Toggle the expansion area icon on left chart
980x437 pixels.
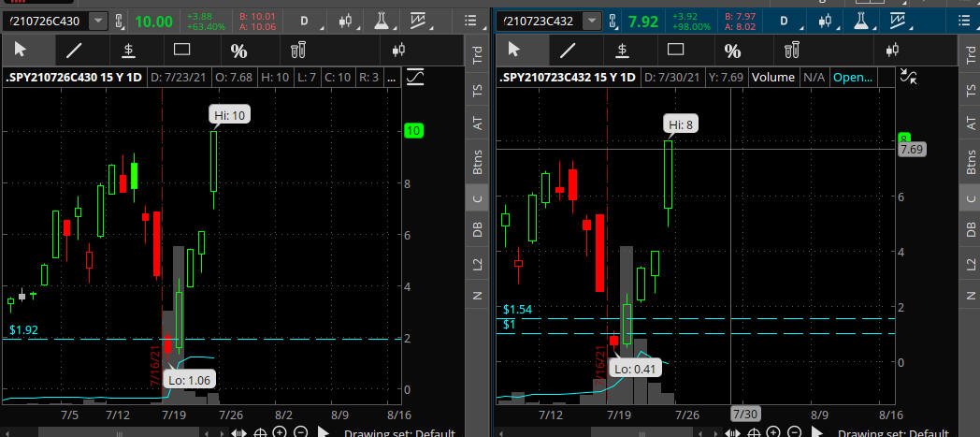coord(415,78)
